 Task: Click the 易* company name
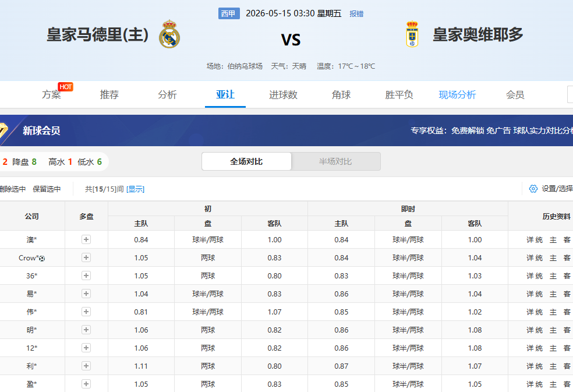point(32,294)
